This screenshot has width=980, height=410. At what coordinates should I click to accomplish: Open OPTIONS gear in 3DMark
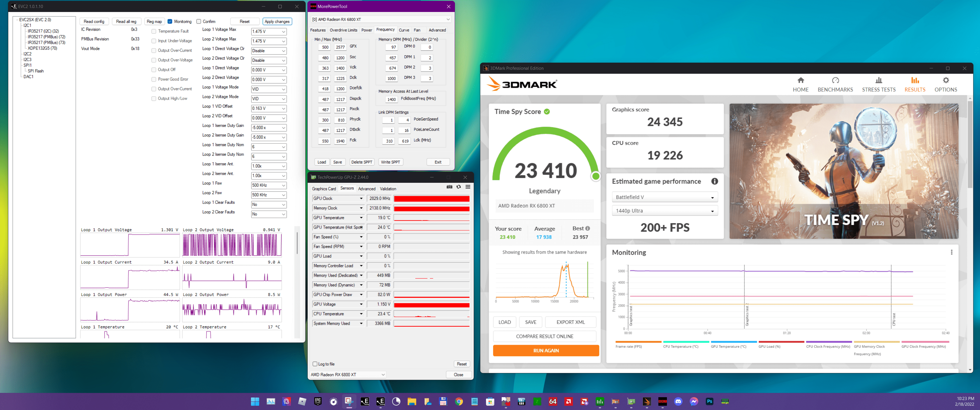point(945,85)
